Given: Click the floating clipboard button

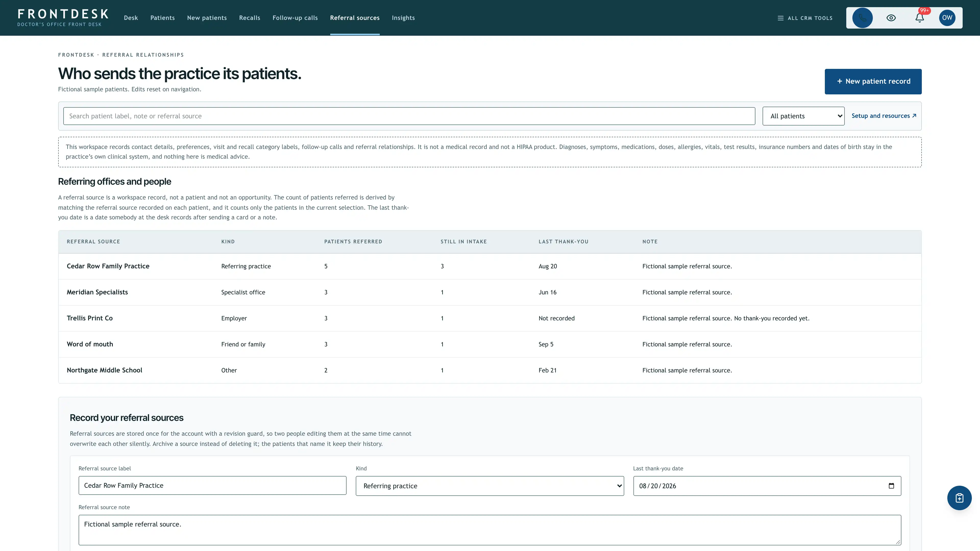Looking at the screenshot, I should pyautogui.click(x=959, y=498).
